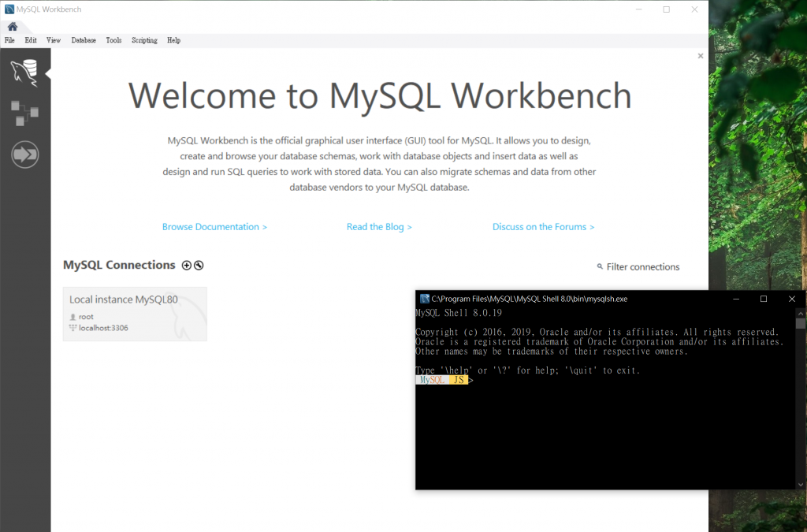Open the Tools menu
The image size is (807, 532).
pyautogui.click(x=113, y=40)
